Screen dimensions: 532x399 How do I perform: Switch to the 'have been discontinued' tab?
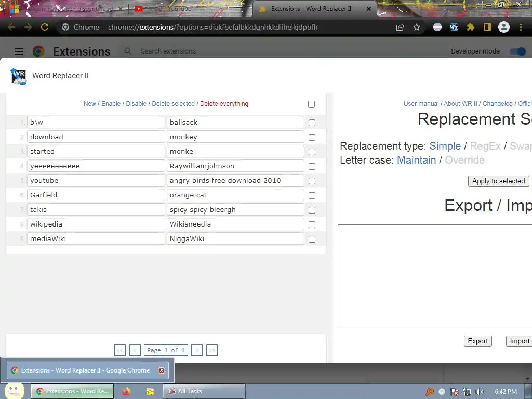point(70,9)
